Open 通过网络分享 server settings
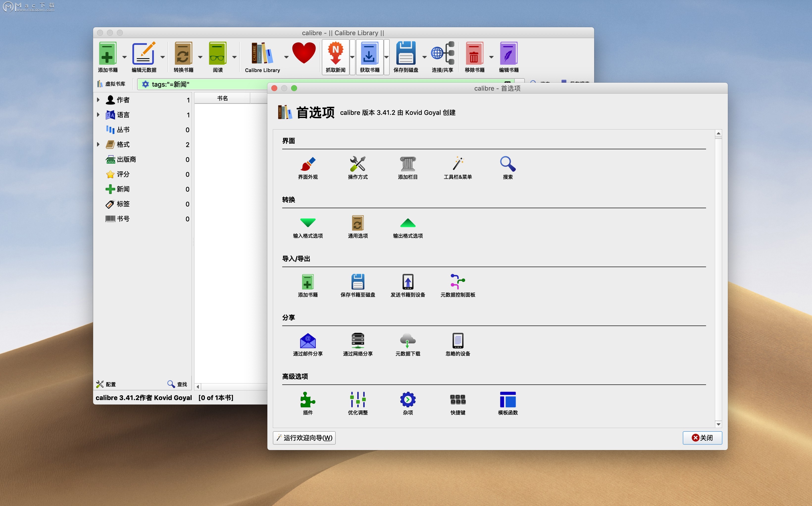The image size is (812, 506). tap(358, 345)
